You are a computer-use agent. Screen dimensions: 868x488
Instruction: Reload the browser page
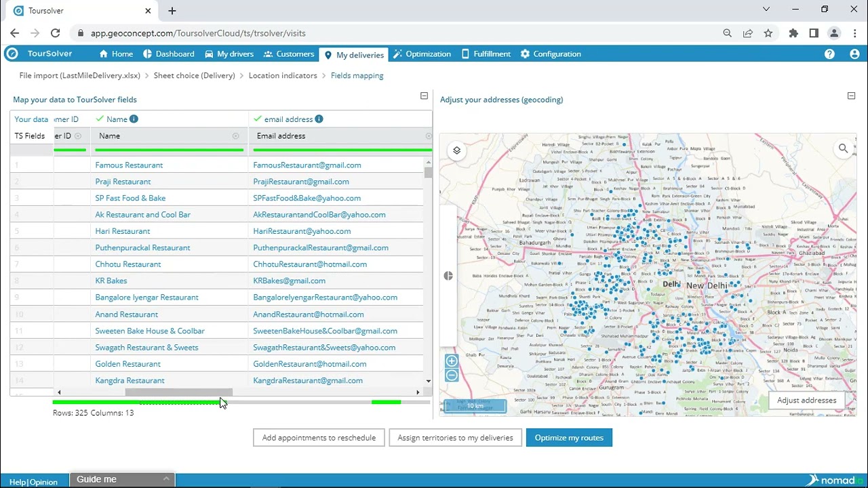tap(56, 33)
